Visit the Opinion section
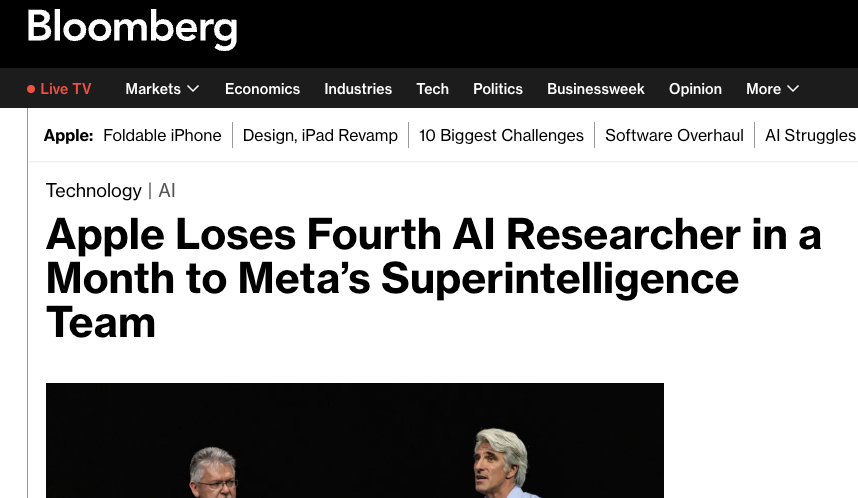The image size is (858, 498). click(x=695, y=89)
